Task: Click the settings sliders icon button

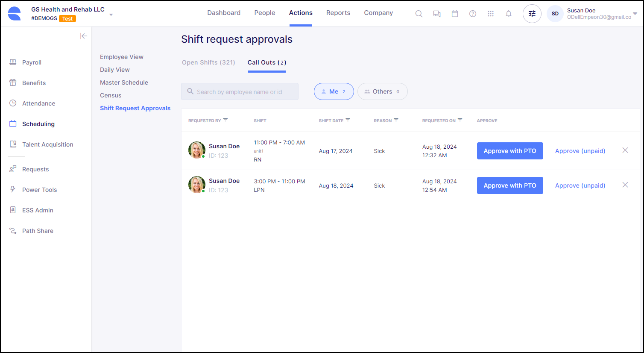Action: point(532,14)
